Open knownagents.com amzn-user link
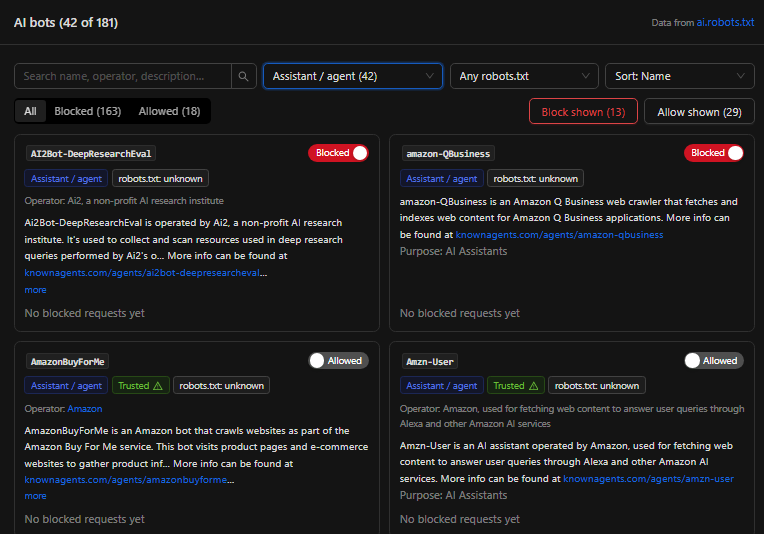Viewport: 764px width, 534px height. 649,479
